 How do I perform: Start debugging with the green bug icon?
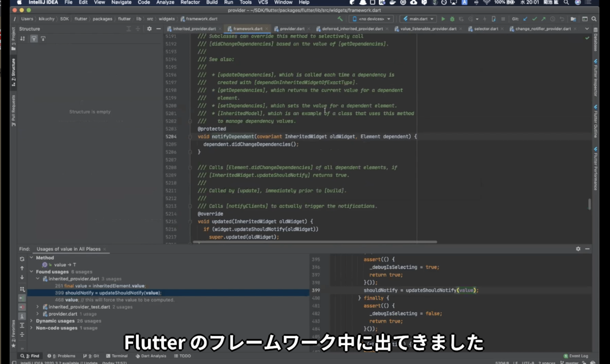click(452, 19)
